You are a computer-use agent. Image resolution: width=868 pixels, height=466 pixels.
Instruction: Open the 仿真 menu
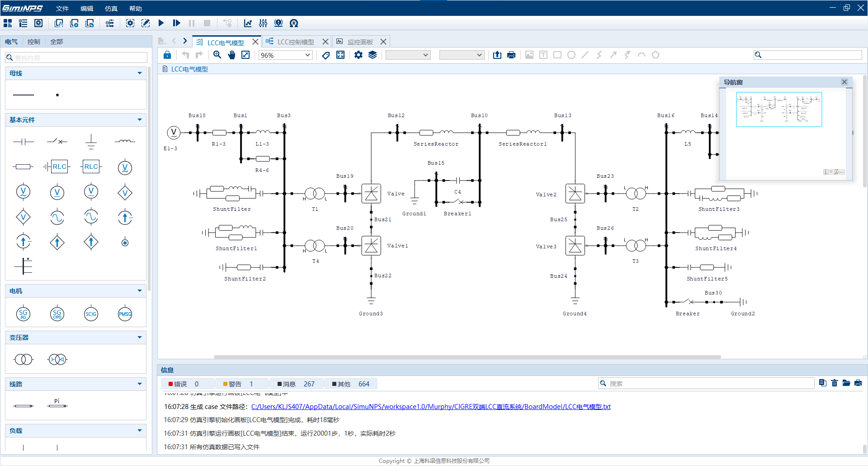111,9
